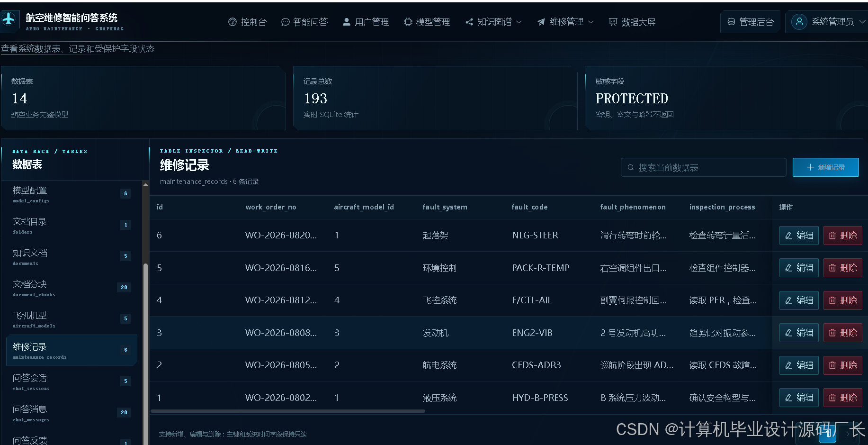The image size is (868, 445).
Task: Click the 新增记录 button
Action: (825, 167)
